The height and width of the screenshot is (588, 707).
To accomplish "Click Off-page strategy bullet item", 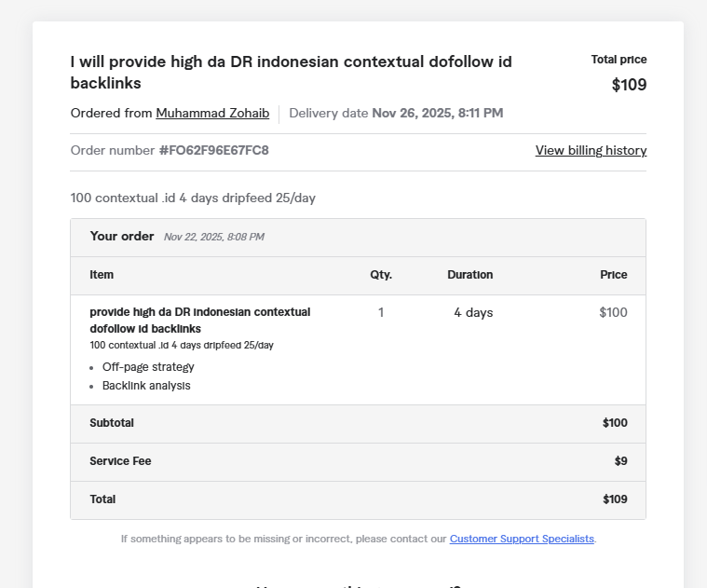I will pos(148,367).
